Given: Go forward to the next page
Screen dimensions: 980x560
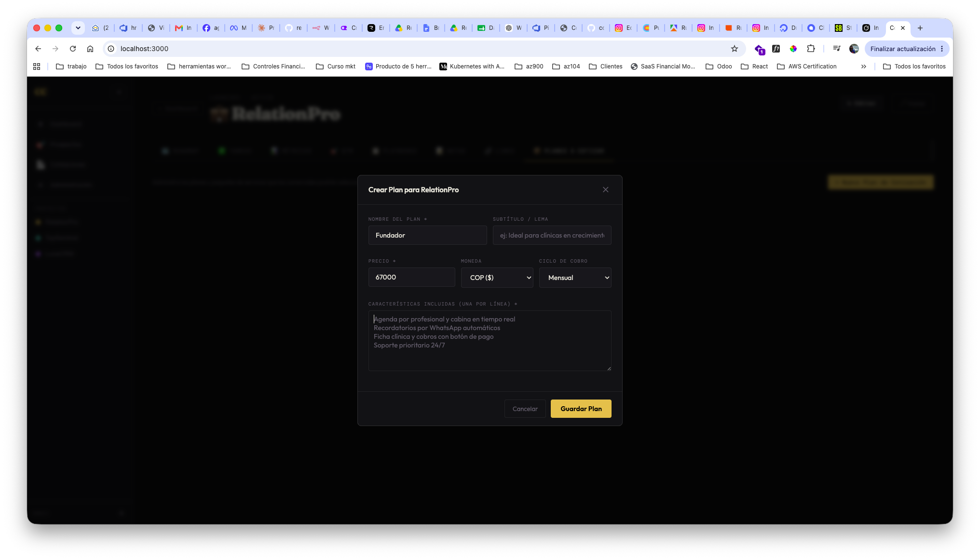Looking at the screenshot, I should pos(55,49).
